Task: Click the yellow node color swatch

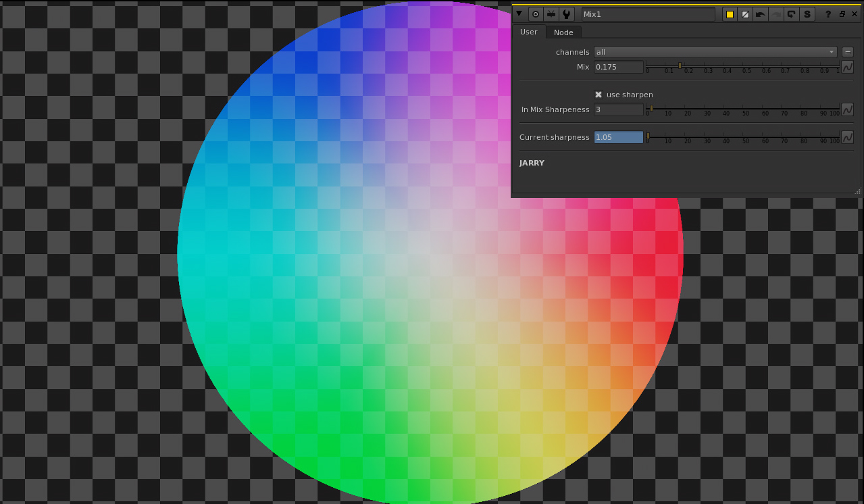Action: coord(730,14)
